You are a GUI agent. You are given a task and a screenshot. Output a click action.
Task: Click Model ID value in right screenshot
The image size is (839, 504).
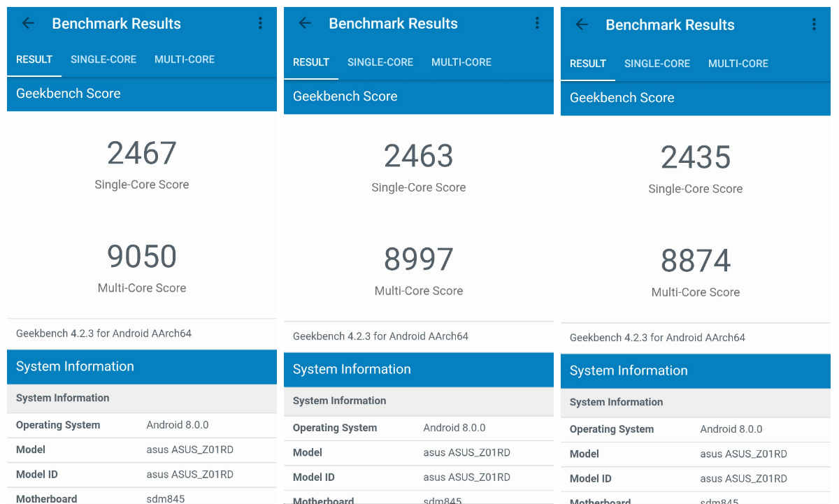coord(744,479)
